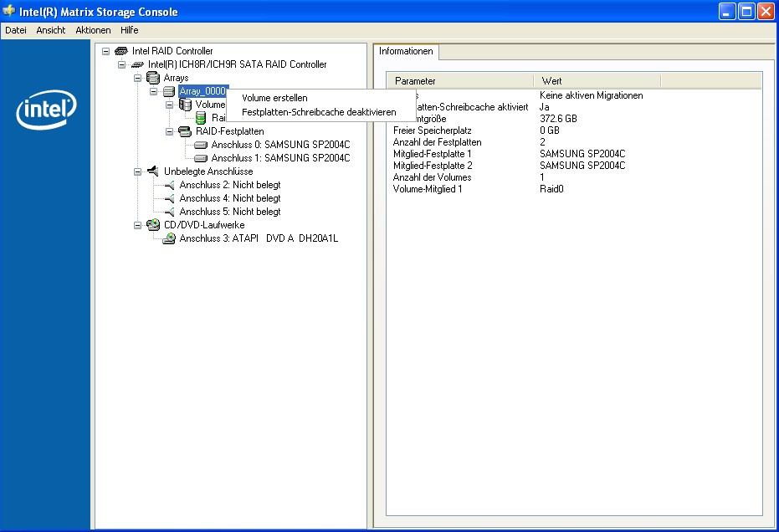The width and height of the screenshot is (779, 532).
Task: Click the 'Keine aktiven Migrationen' value
Action: point(592,95)
